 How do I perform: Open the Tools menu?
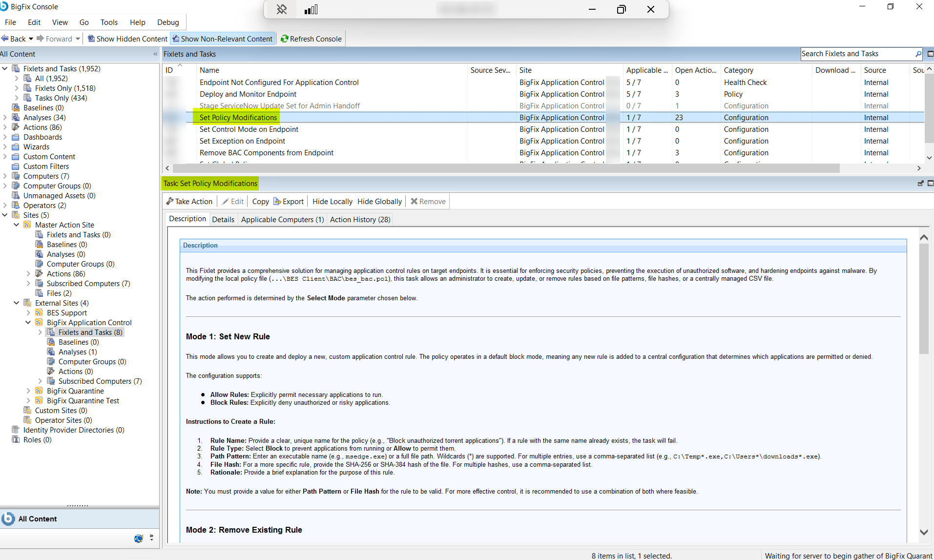click(x=109, y=22)
